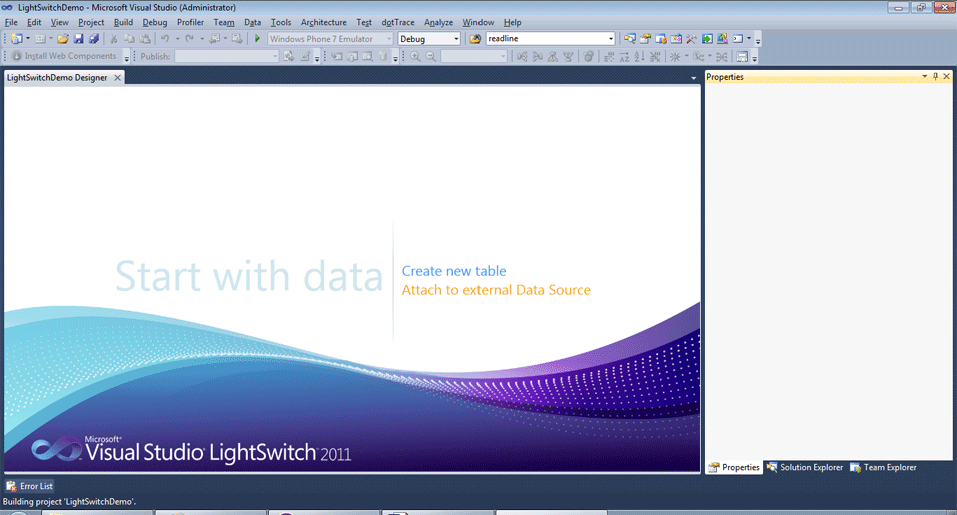
Task: Open the Data menu
Action: click(253, 22)
